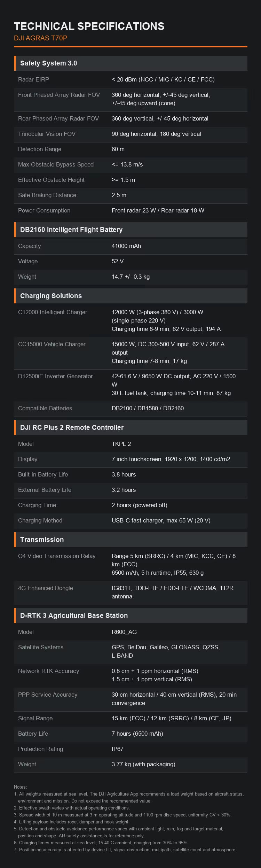Viewport: 261px width, 868px height.
Task: Click the Detection Range value 60 m
Action: (118, 149)
